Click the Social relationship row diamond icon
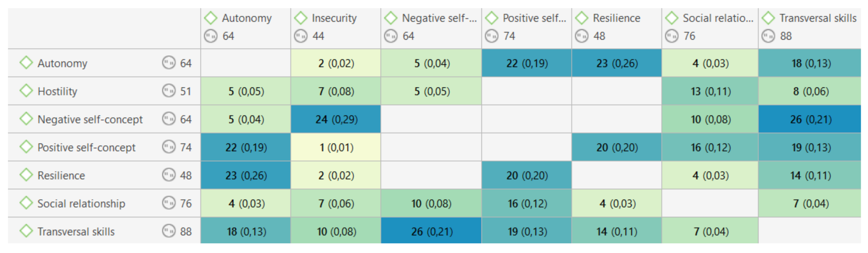868x253 pixels. coord(26,203)
